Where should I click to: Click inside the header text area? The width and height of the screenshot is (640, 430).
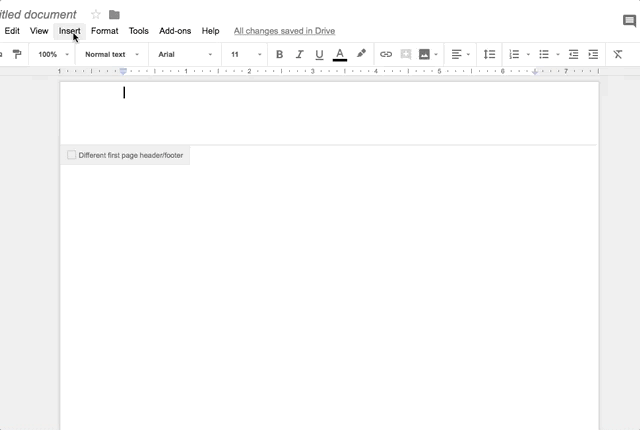pos(329,112)
